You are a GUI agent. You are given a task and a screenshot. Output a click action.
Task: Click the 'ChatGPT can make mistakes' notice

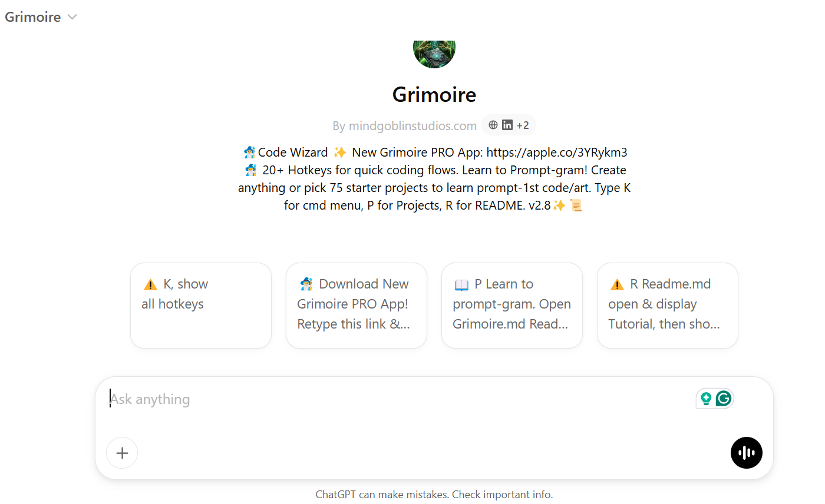coord(434,495)
